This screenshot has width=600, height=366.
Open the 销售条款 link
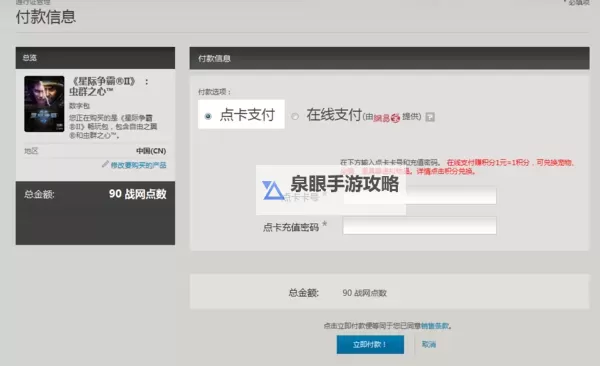(x=435, y=326)
